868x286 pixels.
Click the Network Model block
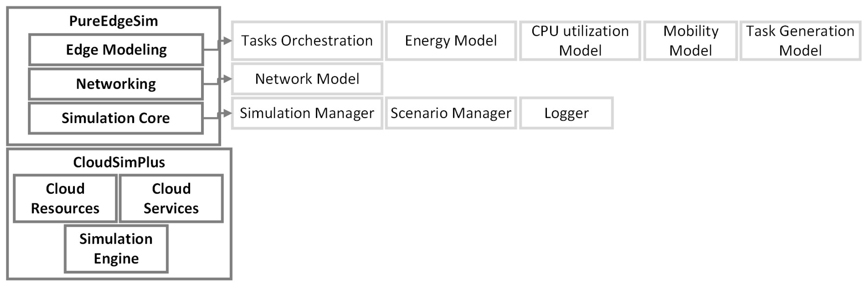[307, 79]
